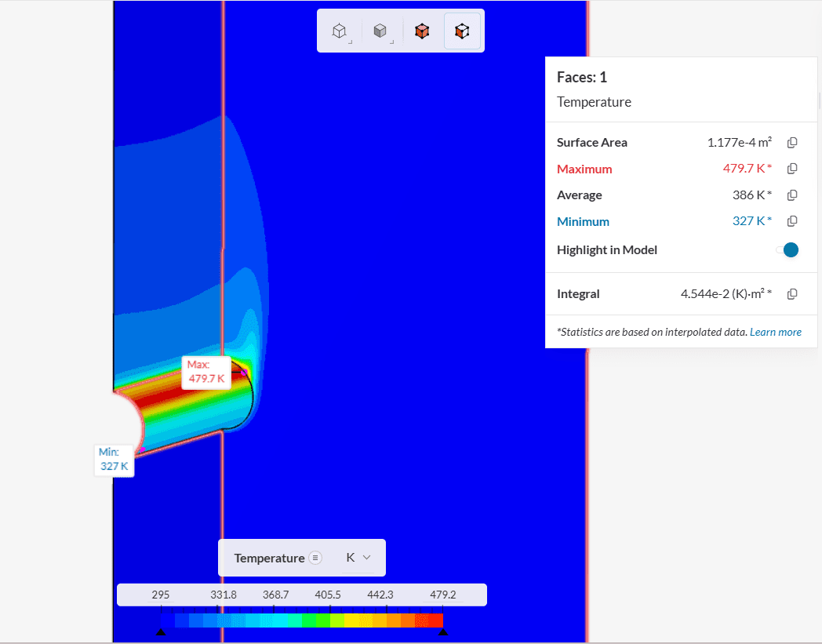This screenshot has height=644, width=822.
Task: Copy the Integral value
Action: (x=792, y=294)
